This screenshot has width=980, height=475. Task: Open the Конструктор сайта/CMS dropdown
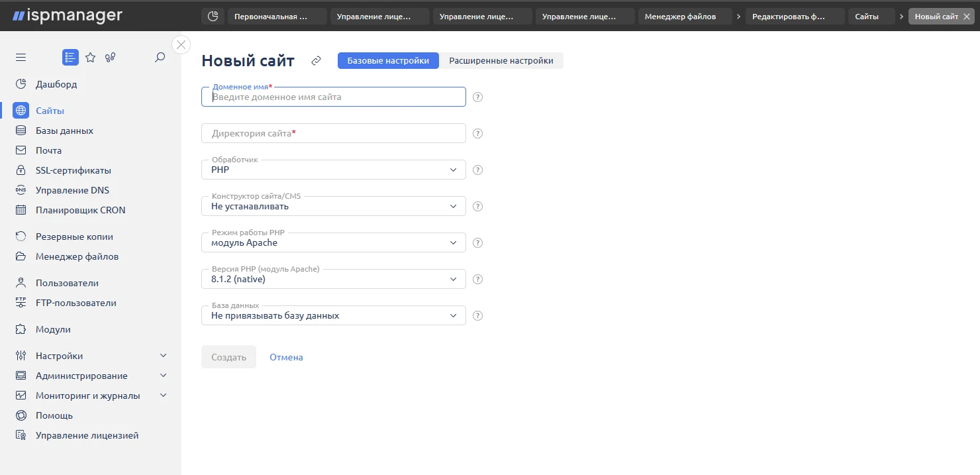tap(333, 207)
